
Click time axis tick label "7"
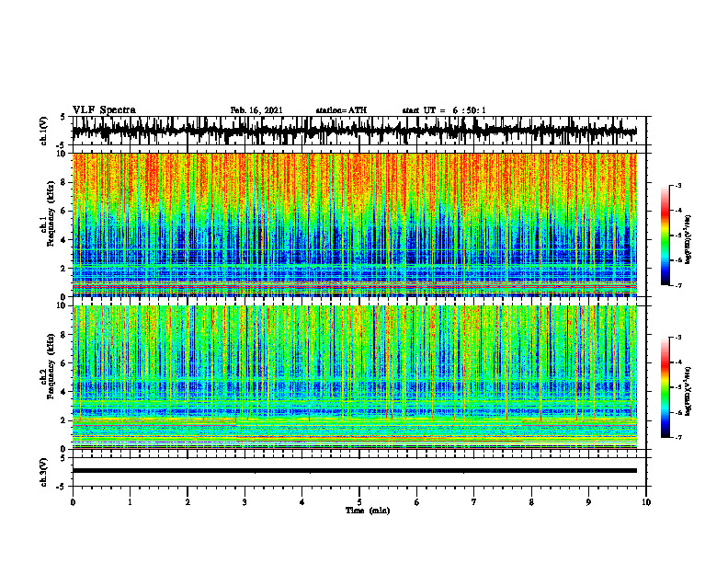474,502
